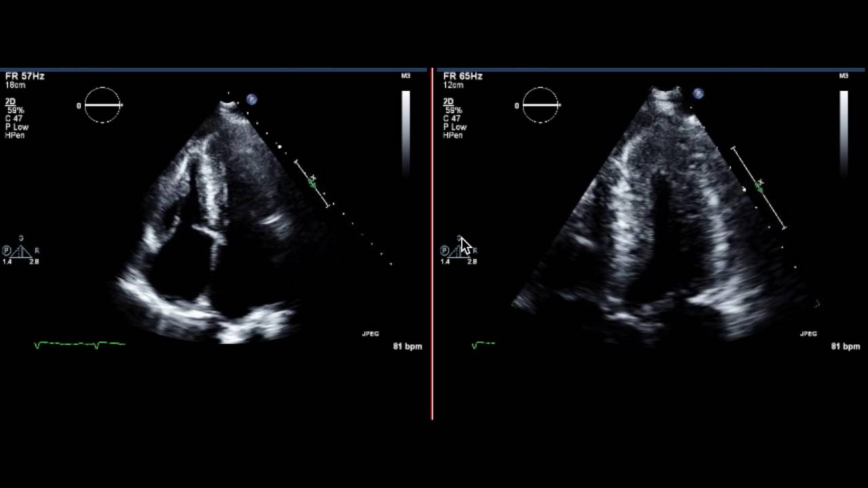868x488 pixels.
Task: Click the green focus marker in left panel
Action: [x=312, y=181]
